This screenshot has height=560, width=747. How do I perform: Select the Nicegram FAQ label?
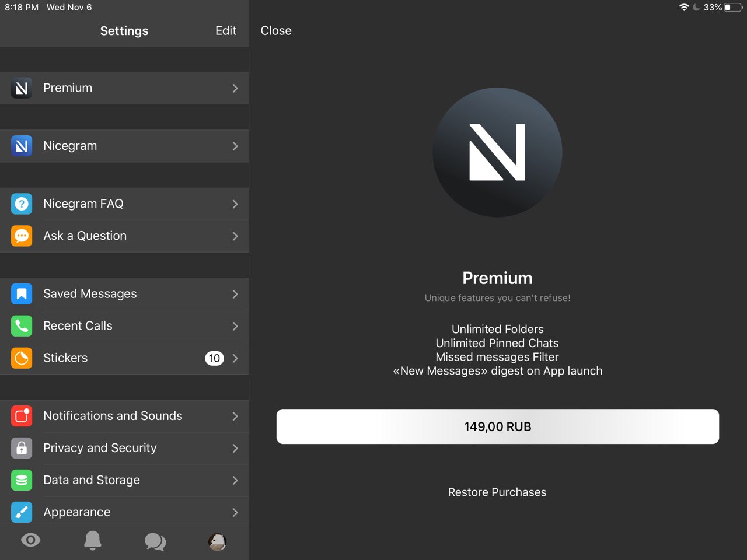[x=83, y=204]
